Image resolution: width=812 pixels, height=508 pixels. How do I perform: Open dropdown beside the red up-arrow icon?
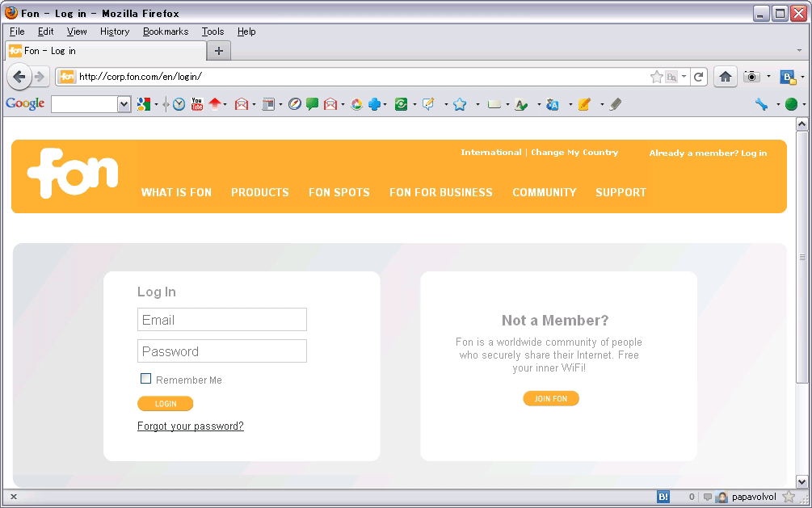(225, 105)
